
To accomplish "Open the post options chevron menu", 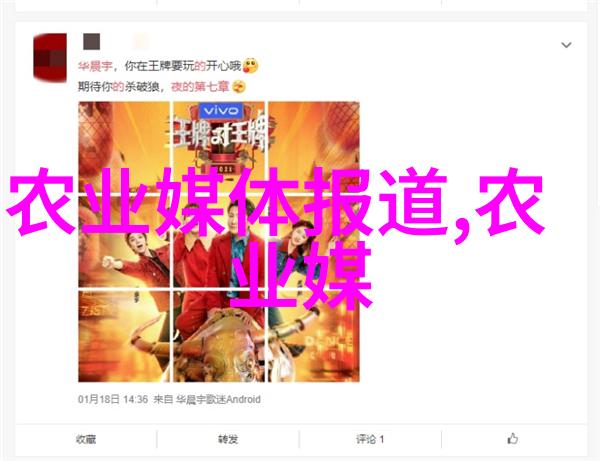I will 566,45.
